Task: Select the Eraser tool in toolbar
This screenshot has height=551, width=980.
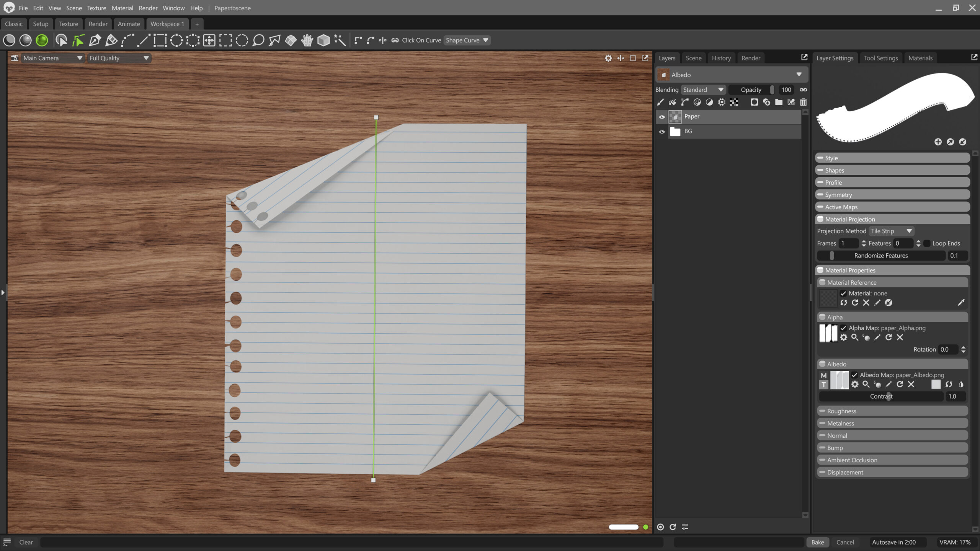Action: pyautogui.click(x=111, y=40)
